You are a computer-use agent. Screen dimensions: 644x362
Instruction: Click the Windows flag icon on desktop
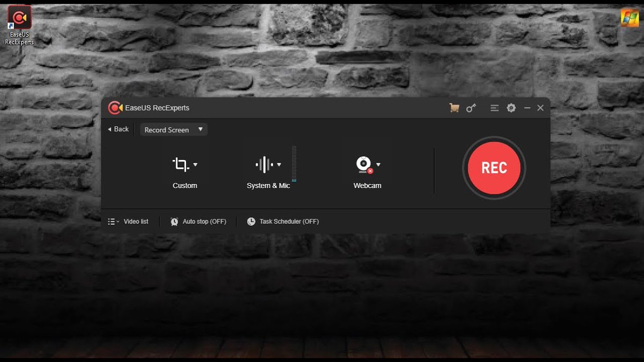pyautogui.click(x=630, y=18)
